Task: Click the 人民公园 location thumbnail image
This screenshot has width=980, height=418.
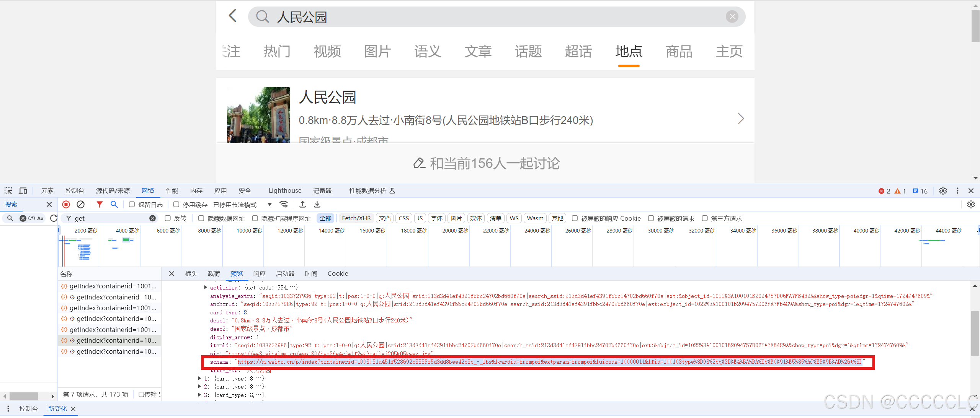Action: coord(258,115)
